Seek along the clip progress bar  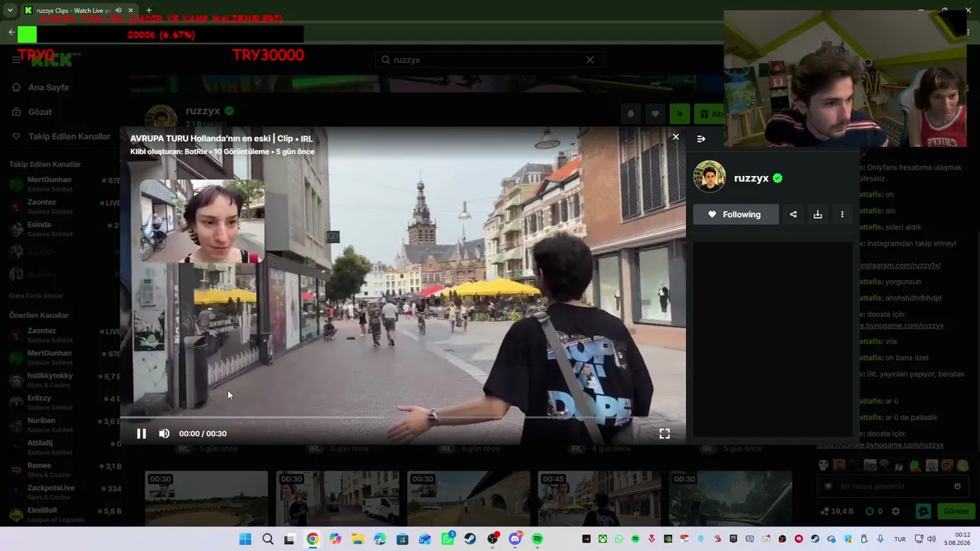click(x=403, y=418)
